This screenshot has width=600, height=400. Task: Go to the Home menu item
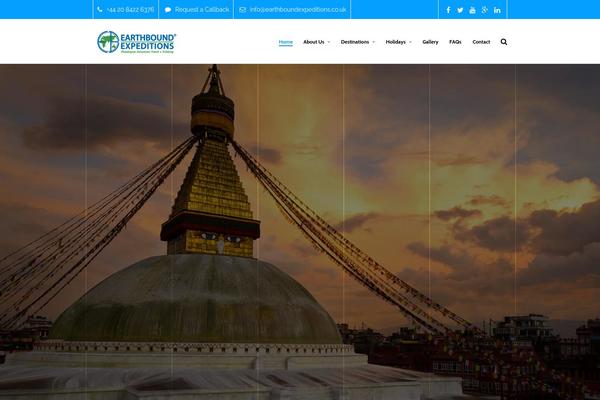(285, 42)
